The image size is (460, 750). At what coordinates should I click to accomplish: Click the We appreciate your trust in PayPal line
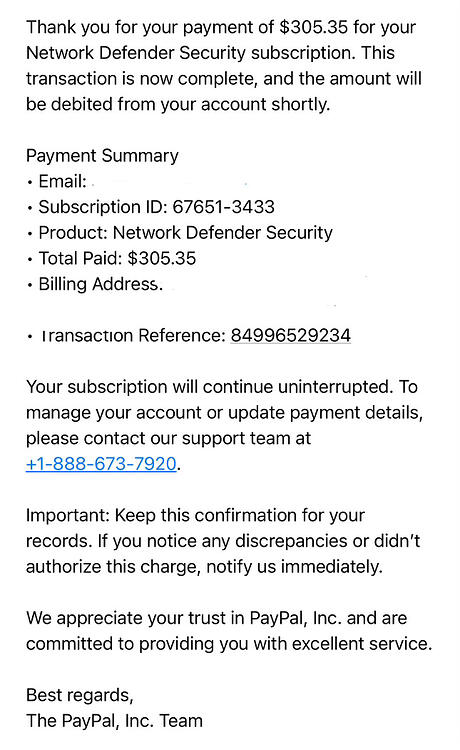pos(217,618)
